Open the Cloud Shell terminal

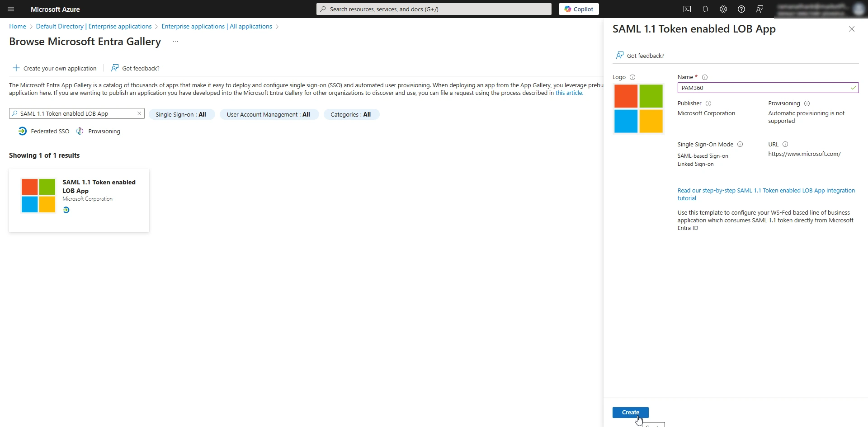687,9
